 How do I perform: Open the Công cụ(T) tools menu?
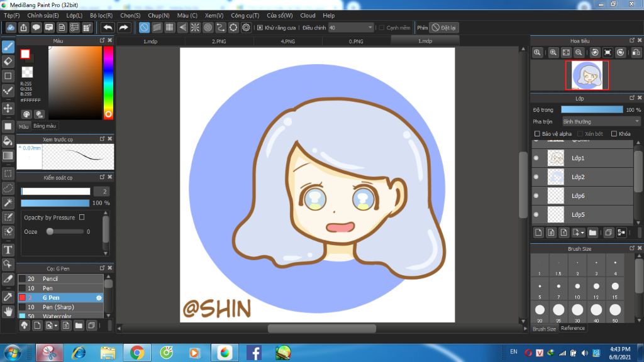pos(245,16)
